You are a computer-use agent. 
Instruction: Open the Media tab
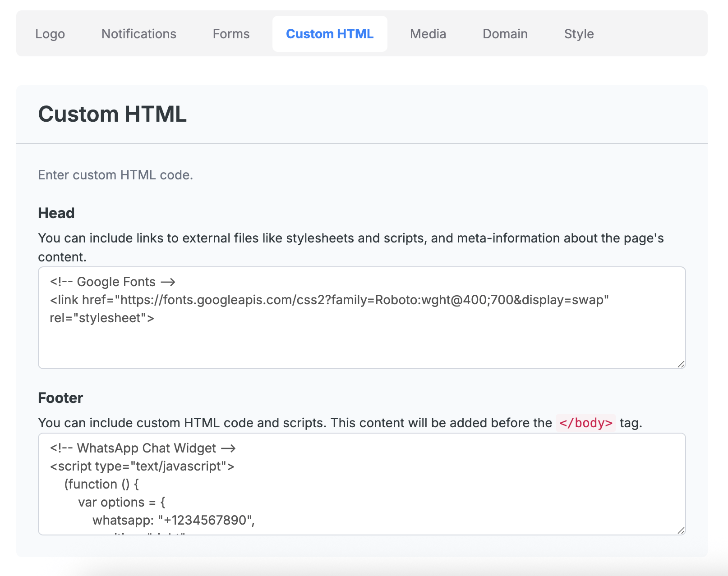point(428,34)
